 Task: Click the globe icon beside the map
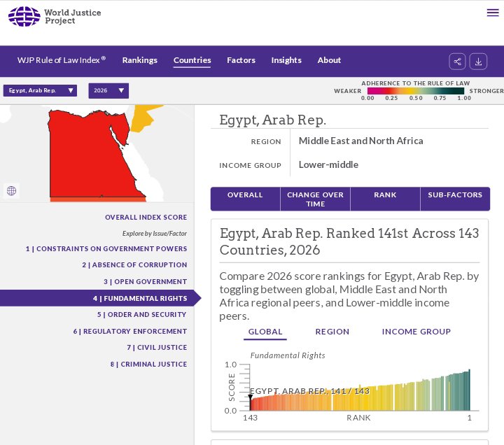click(12, 191)
